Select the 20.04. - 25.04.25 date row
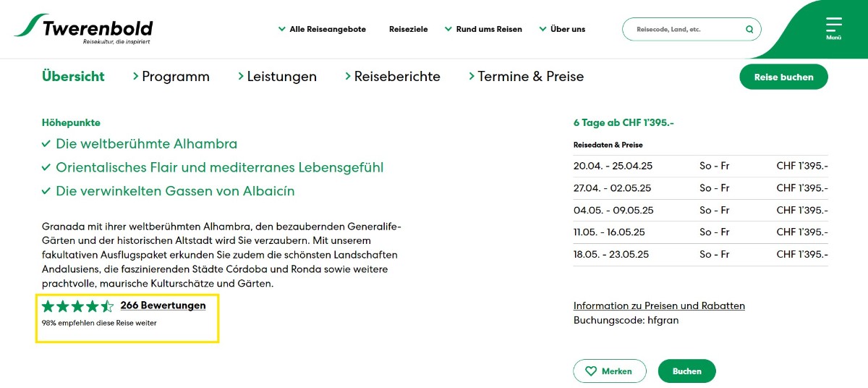This screenshot has height=388, width=868. [x=700, y=166]
